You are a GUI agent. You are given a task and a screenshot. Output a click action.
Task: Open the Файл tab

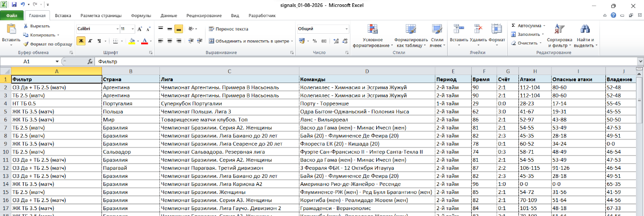pyautogui.click(x=12, y=16)
